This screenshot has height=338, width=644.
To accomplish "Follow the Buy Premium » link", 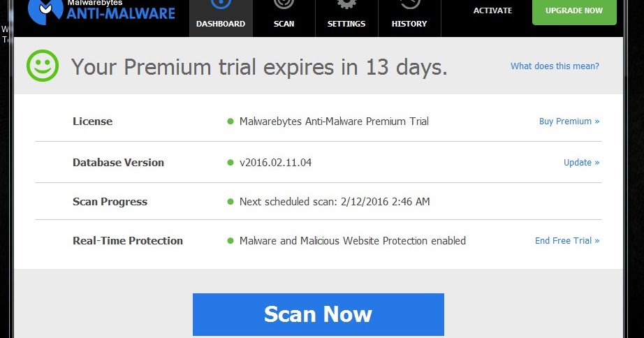I will click(569, 122).
